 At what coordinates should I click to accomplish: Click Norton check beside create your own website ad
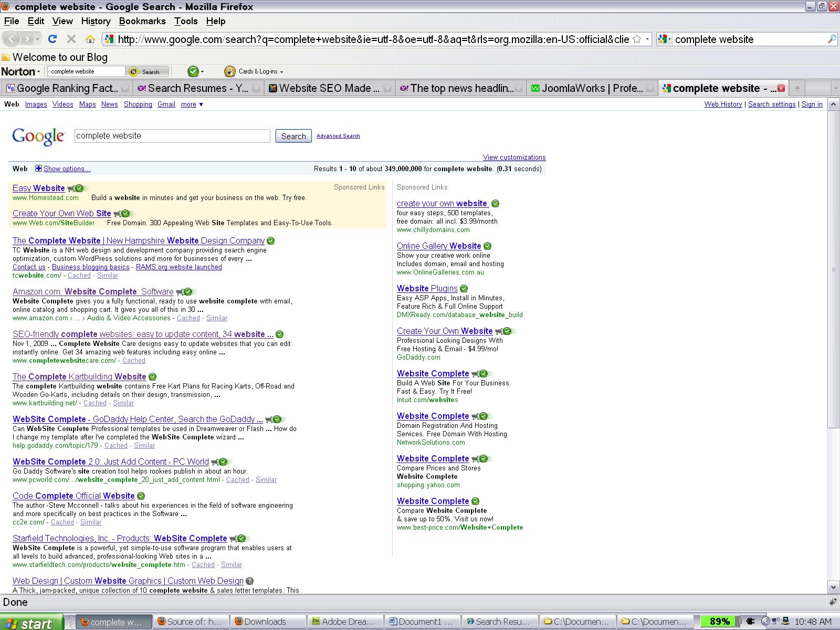(495, 203)
